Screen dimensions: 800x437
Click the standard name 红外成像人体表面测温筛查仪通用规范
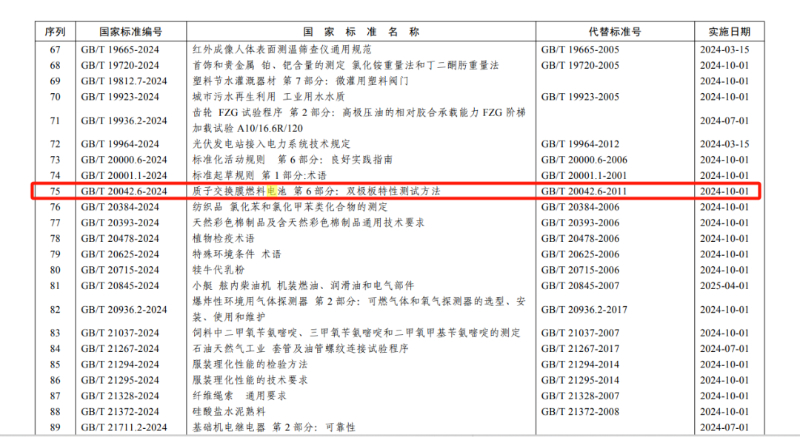coord(269,49)
